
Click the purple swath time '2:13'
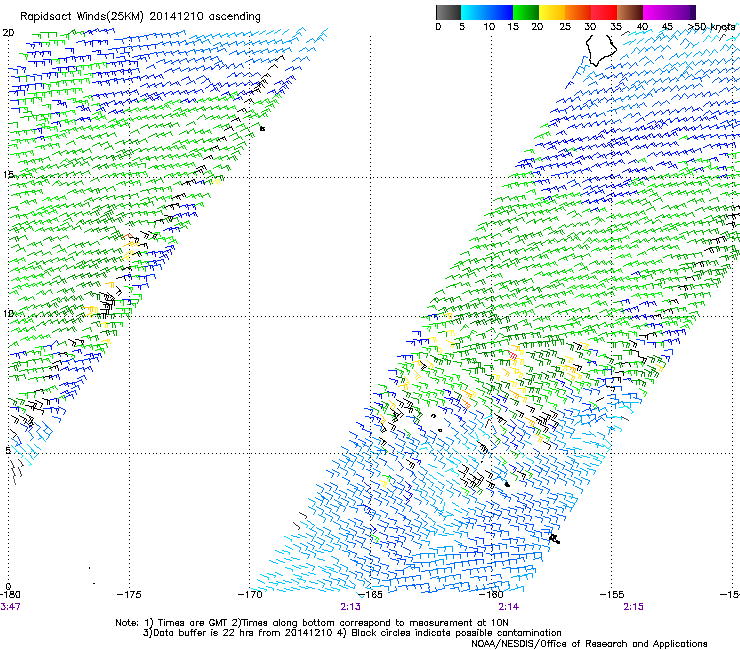pos(350,607)
